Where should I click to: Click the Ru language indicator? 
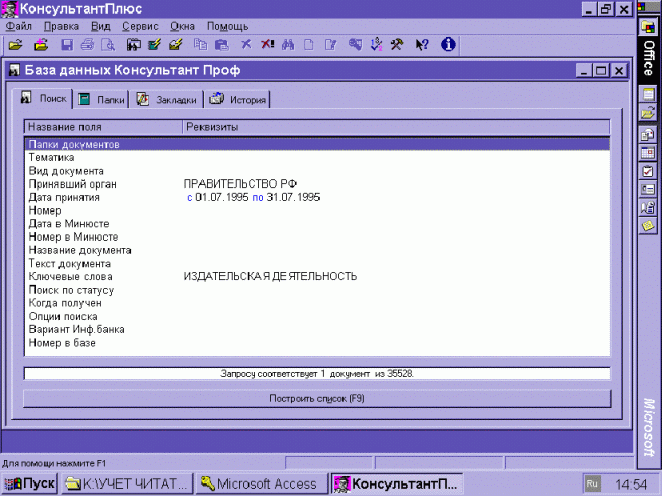591,484
